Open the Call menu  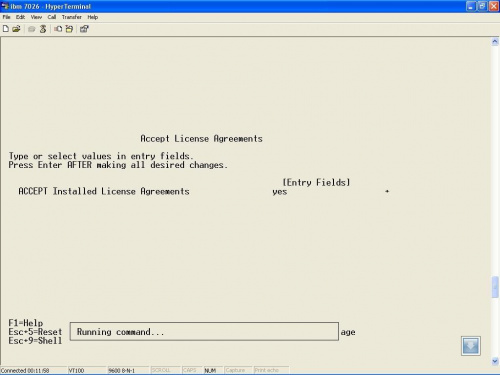52,17
